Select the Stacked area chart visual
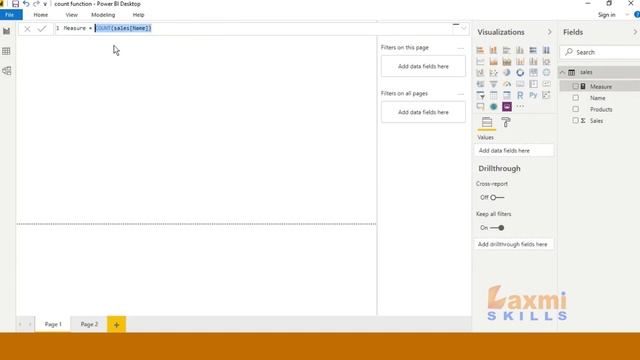Screen dimensions: 640x360 tap(507, 62)
